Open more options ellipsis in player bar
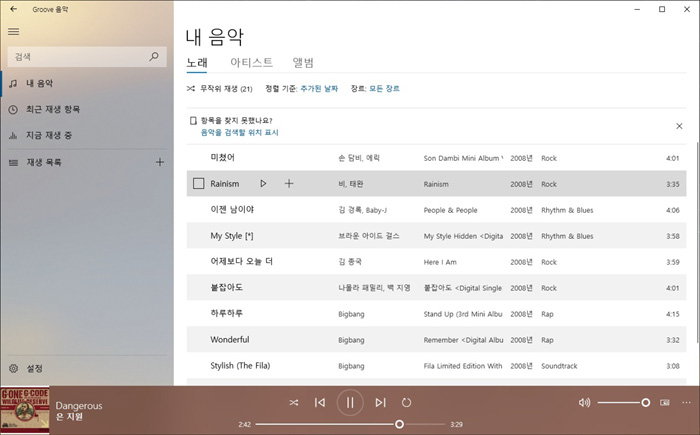 (x=686, y=403)
